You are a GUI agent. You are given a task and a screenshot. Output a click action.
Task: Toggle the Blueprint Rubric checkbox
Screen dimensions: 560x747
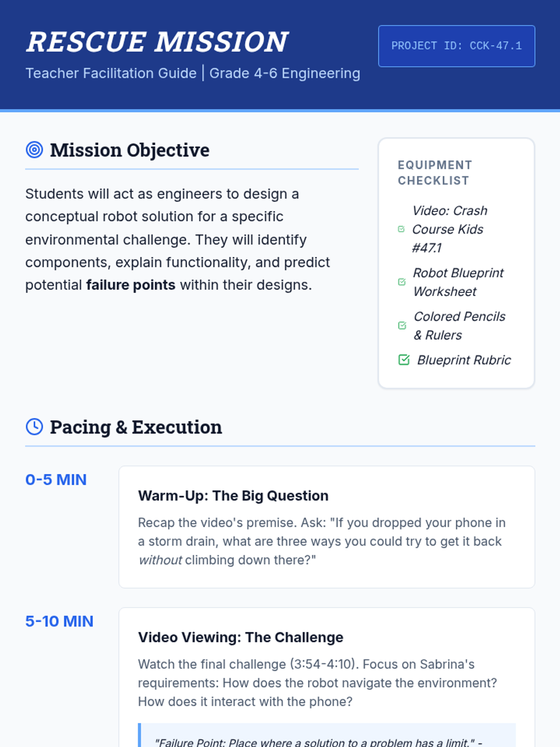(404, 360)
